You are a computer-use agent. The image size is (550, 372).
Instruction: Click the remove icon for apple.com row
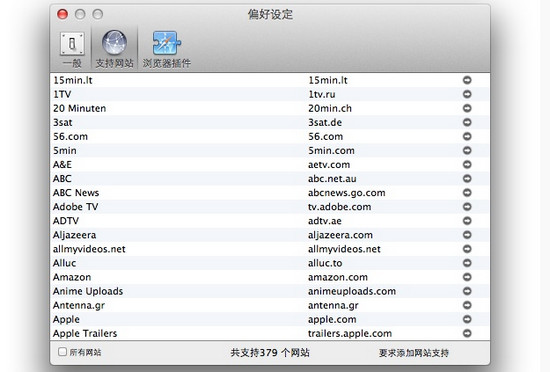click(467, 319)
